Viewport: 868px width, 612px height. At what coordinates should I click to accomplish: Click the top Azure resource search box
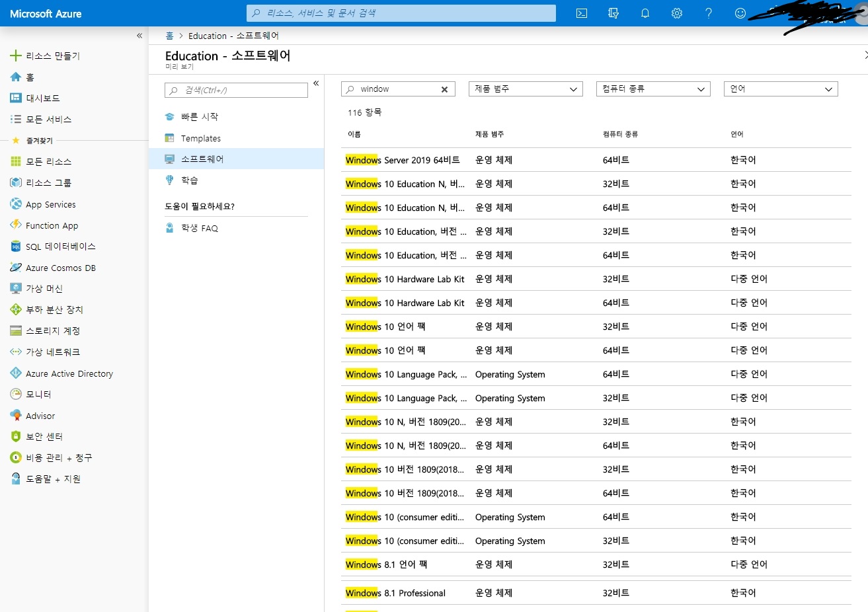coord(401,13)
